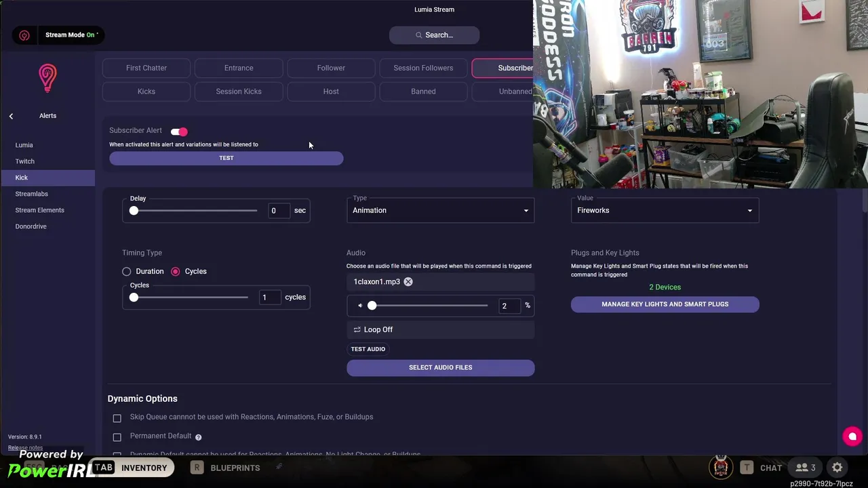The width and height of the screenshot is (868, 488).
Task: Click the 2 Devices text
Action: [x=665, y=287]
